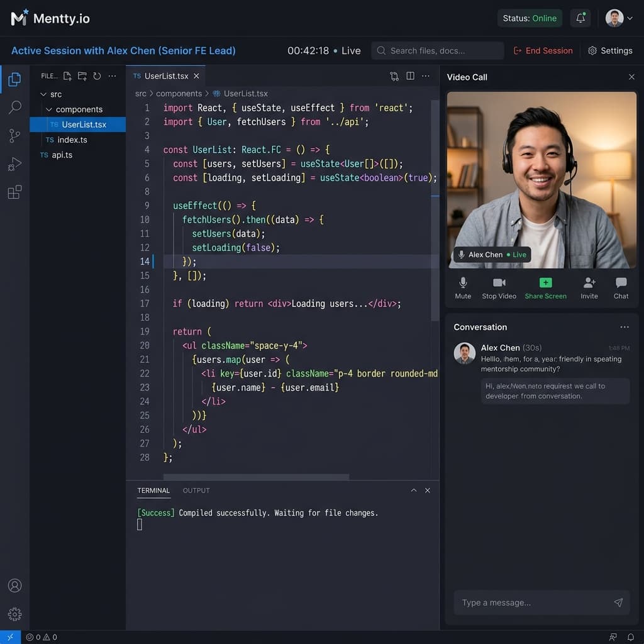Screen dimensions: 644x644
Task: Open the Invite participant icon
Action: pos(589,288)
